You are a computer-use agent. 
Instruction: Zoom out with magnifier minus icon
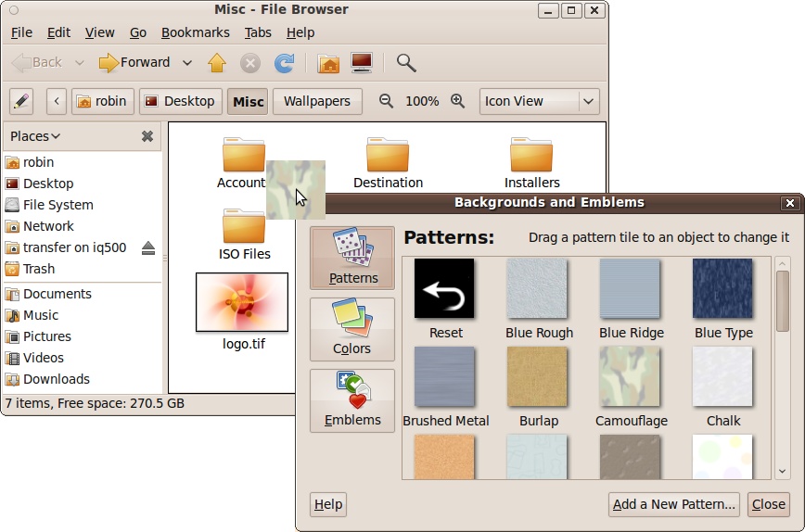(386, 101)
